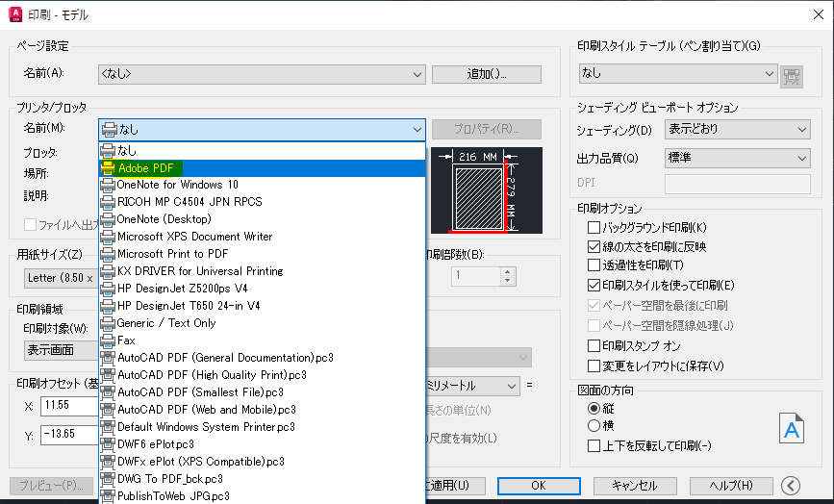Image resolution: width=834 pixels, height=504 pixels.
Task: Click the Y offset field -13.65
Action: [70, 435]
